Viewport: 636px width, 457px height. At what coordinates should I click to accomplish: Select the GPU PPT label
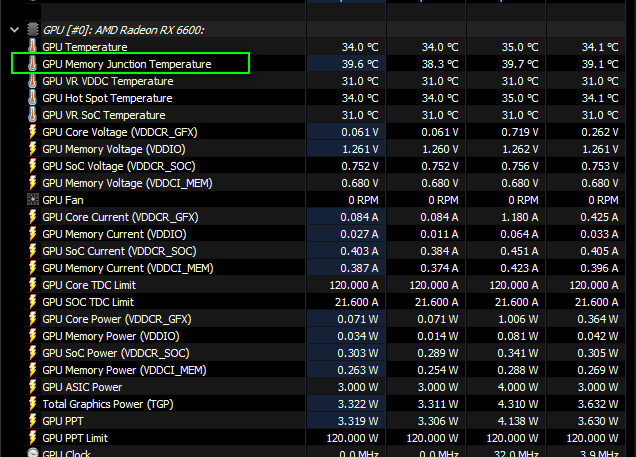[x=63, y=422]
